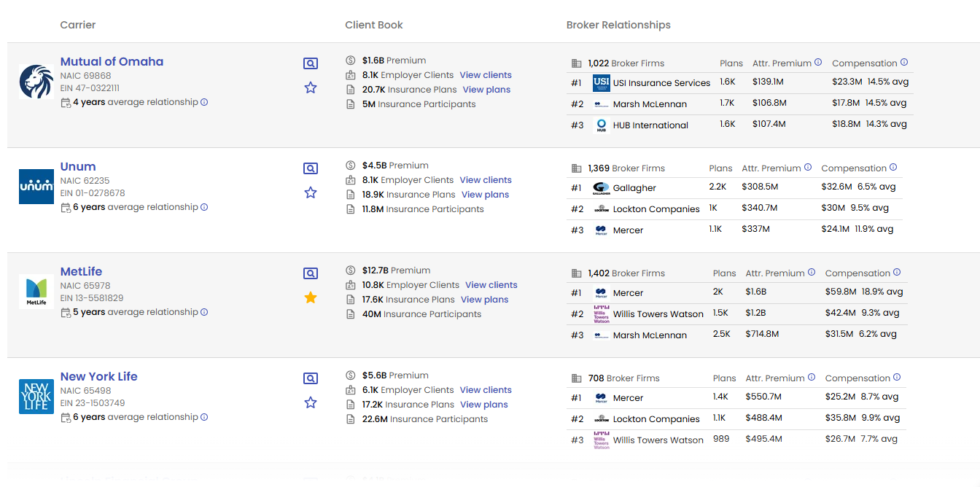
Task: Click the search icon in the Unum row
Action: (311, 168)
